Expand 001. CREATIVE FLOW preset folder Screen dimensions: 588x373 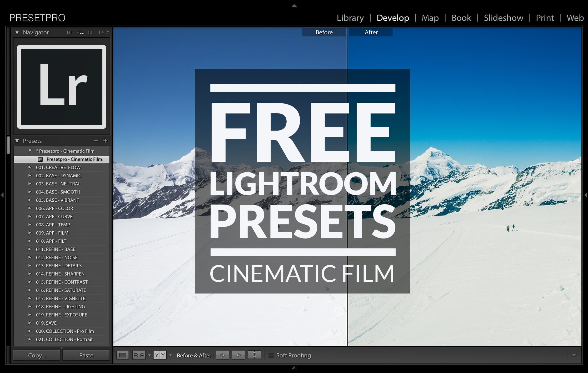click(x=30, y=167)
